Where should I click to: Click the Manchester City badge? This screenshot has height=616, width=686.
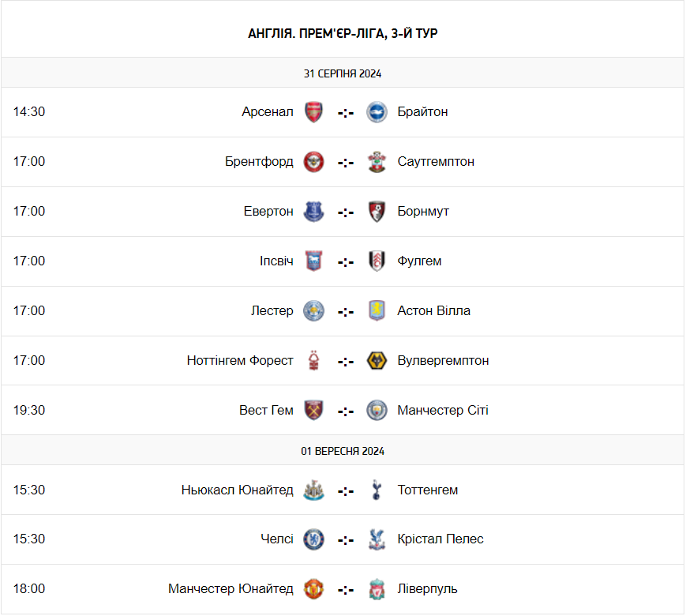[x=377, y=411]
